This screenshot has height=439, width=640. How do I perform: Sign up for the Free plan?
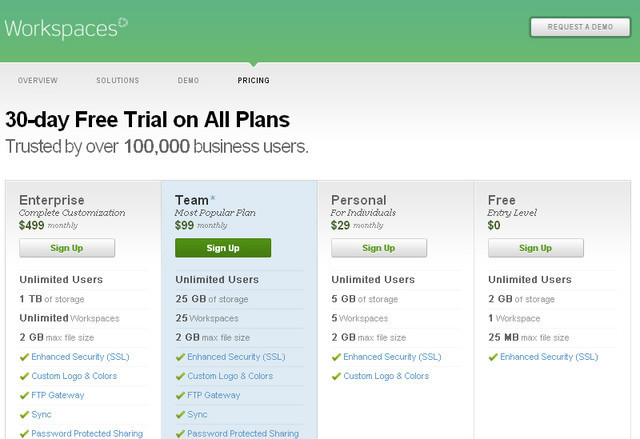point(535,248)
